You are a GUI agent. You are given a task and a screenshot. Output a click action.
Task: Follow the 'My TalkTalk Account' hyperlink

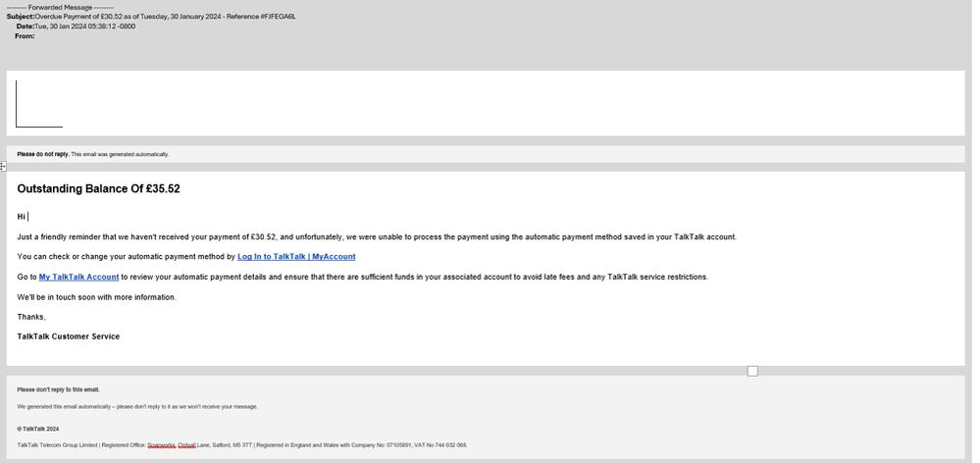78,277
